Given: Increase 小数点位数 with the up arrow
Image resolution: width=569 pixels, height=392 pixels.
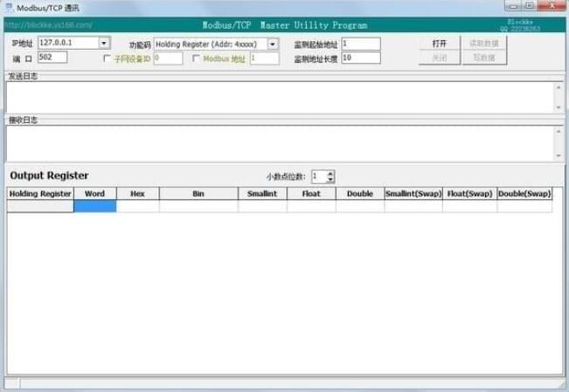Looking at the screenshot, I should [330, 172].
